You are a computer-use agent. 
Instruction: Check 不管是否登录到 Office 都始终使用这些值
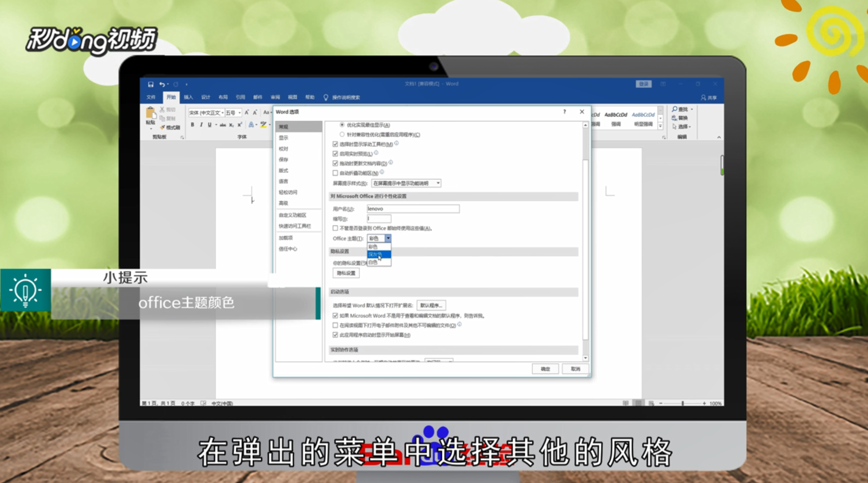point(335,228)
